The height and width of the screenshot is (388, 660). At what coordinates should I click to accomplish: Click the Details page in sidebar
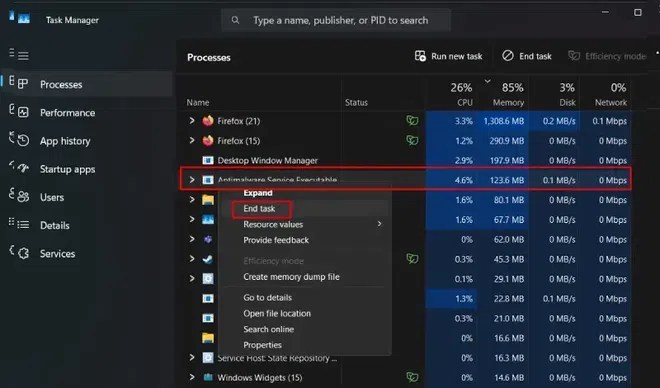(55, 226)
